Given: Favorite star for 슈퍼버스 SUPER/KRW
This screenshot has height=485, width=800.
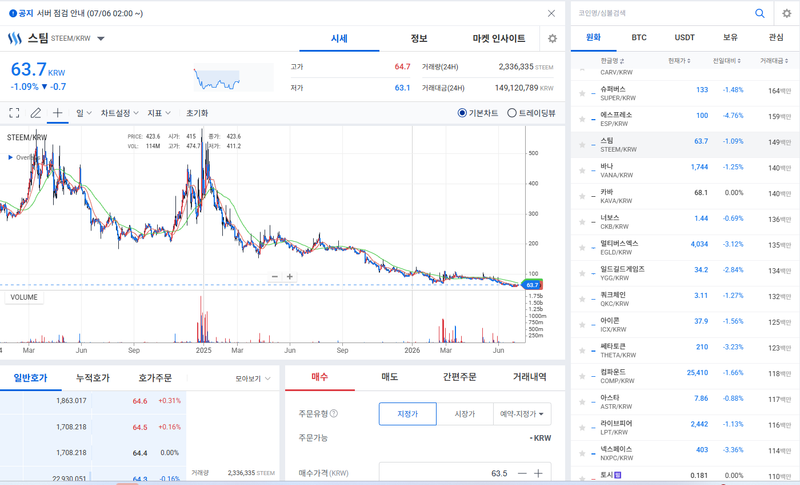Looking at the screenshot, I should [x=582, y=93].
